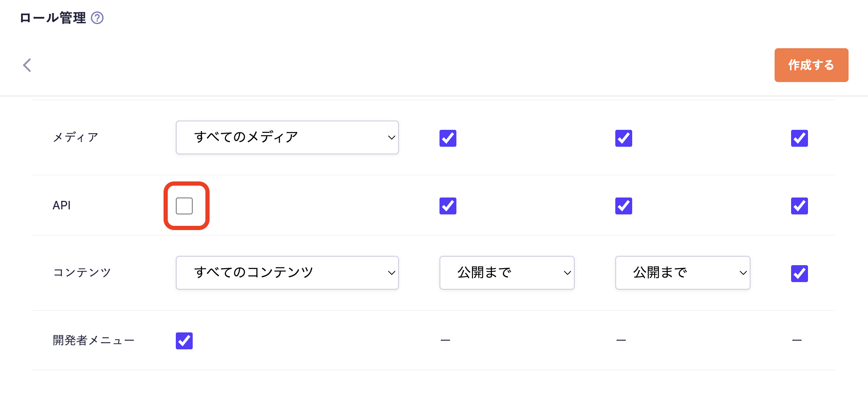Check the unchecked API checkbox

pyautogui.click(x=184, y=206)
